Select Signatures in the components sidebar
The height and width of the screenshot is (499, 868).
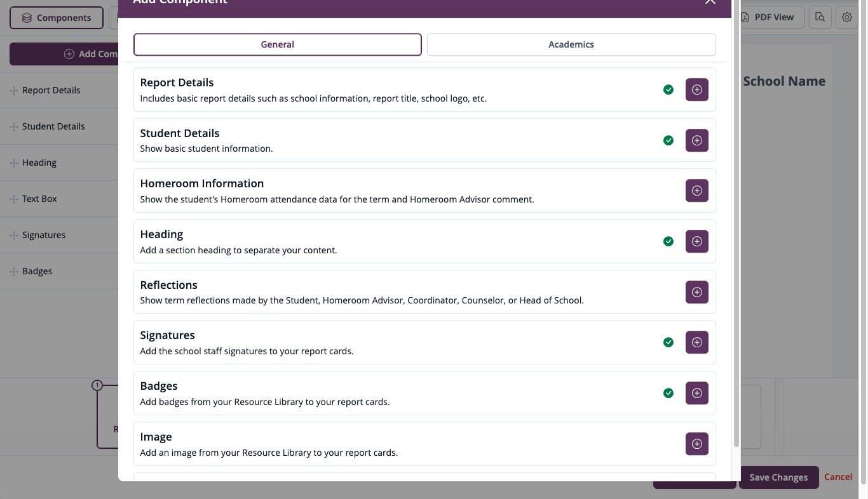44,235
